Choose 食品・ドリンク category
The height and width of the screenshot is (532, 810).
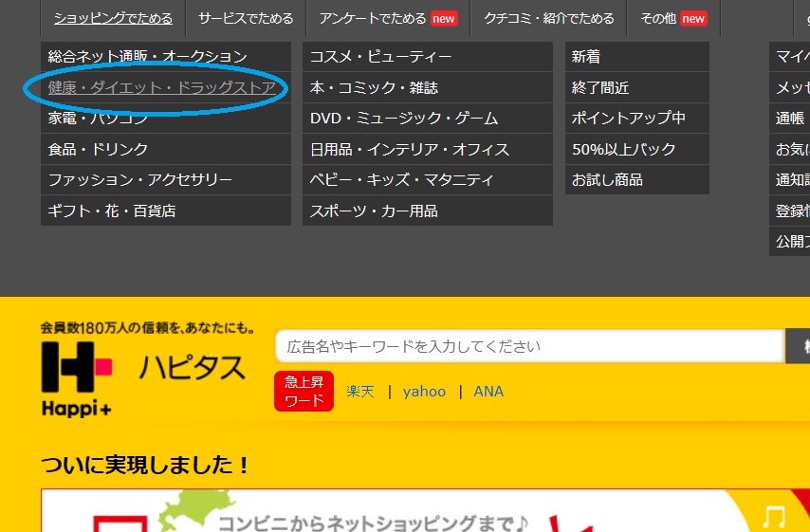click(166, 149)
